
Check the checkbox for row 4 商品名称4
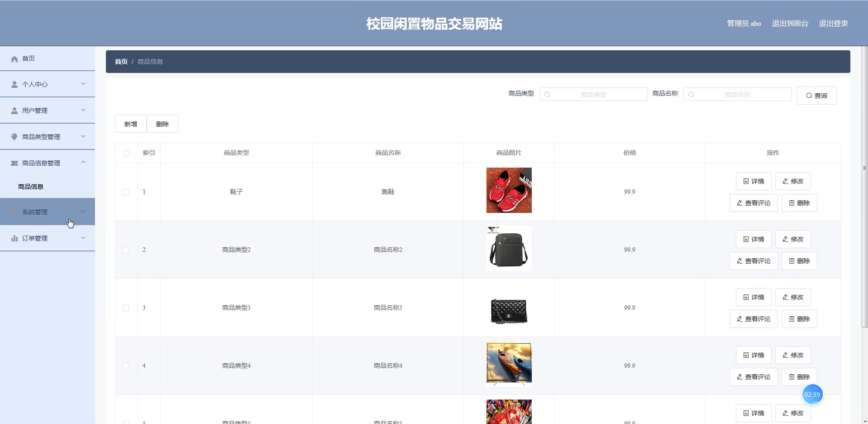[x=126, y=366]
